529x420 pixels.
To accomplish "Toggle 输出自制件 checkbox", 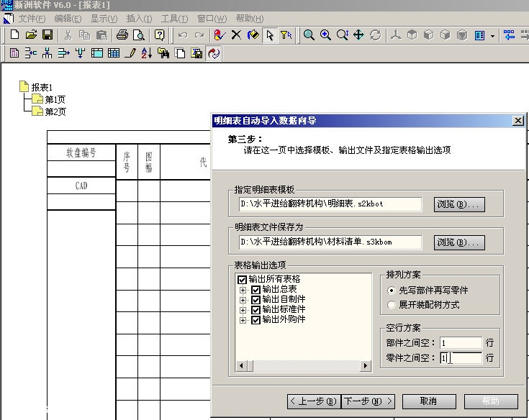I will pyautogui.click(x=256, y=300).
